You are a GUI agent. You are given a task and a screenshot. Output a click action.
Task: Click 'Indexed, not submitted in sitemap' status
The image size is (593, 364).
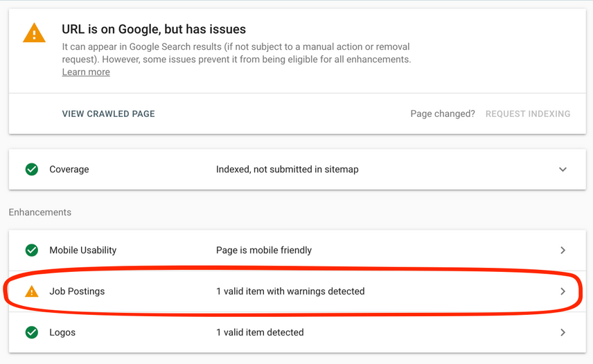pos(287,169)
